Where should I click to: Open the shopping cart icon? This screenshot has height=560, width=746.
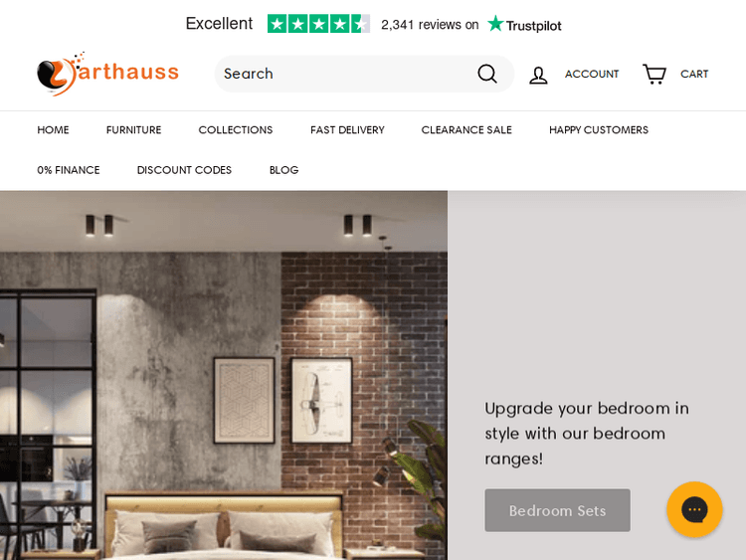click(654, 75)
